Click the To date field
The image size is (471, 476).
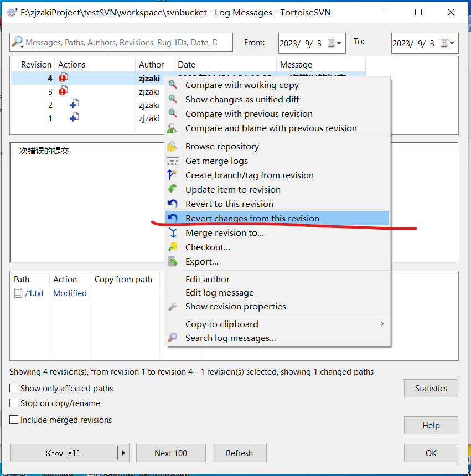(x=425, y=43)
